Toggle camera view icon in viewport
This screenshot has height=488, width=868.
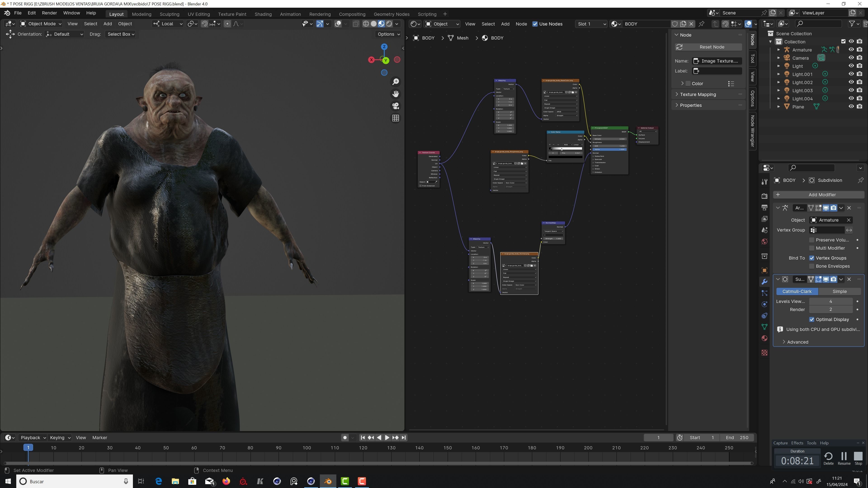396,106
